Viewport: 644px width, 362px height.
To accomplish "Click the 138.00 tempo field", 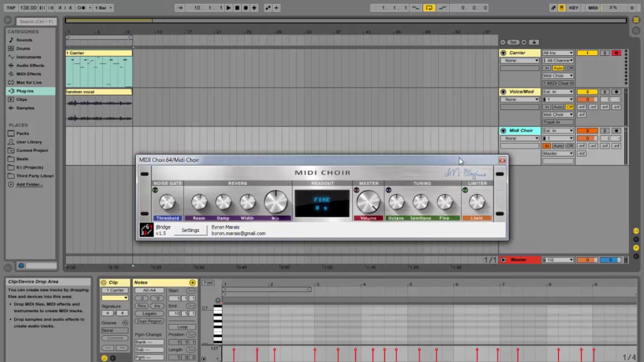I will point(28,8).
